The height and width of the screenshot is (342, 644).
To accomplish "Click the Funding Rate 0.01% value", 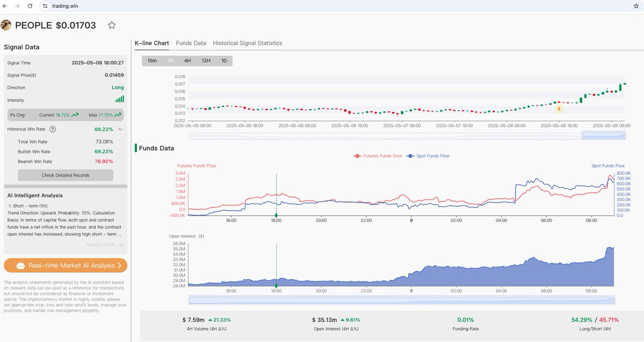I will point(465,320).
